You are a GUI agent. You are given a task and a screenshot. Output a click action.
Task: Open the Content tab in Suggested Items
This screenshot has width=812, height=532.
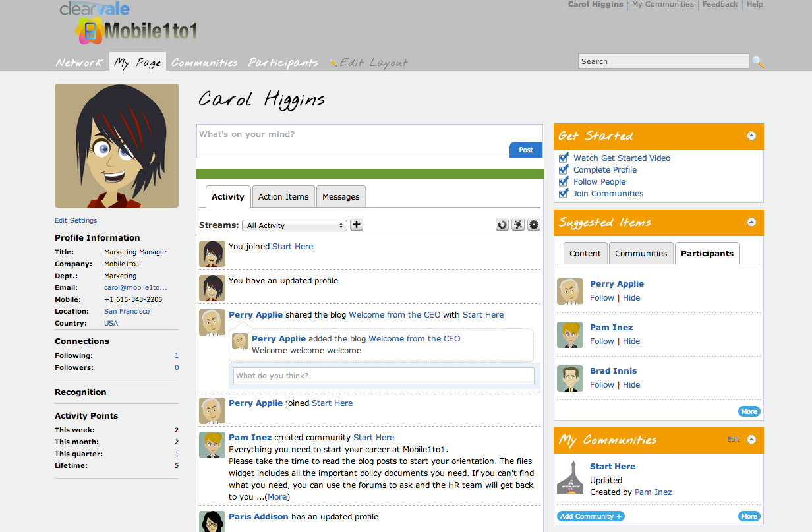585,253
